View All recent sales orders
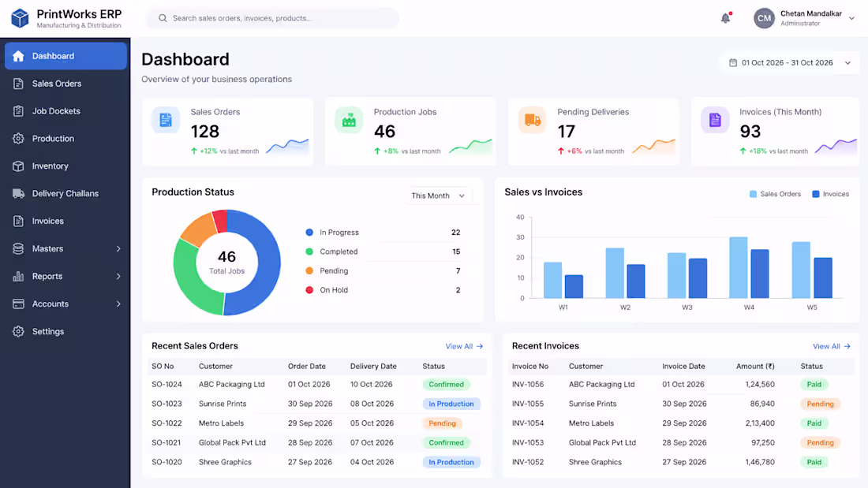The width and height of the screenshot is (868, 488). pos(464,346)
